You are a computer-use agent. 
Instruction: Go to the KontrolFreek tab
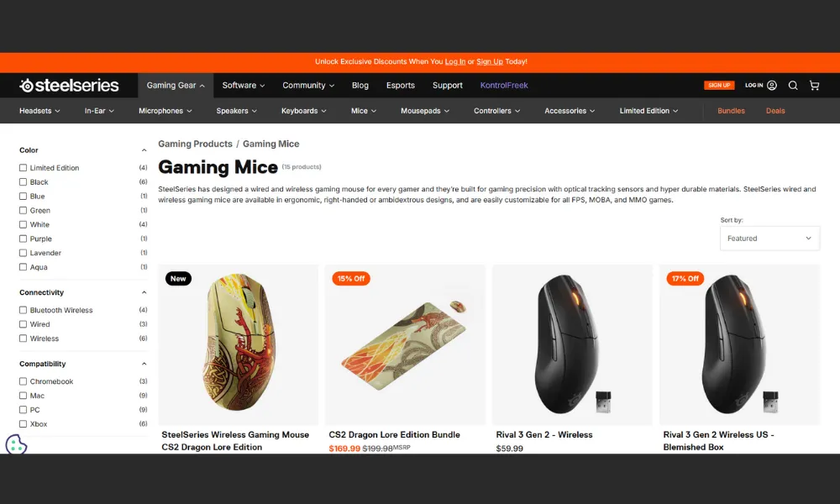[504, 85]
